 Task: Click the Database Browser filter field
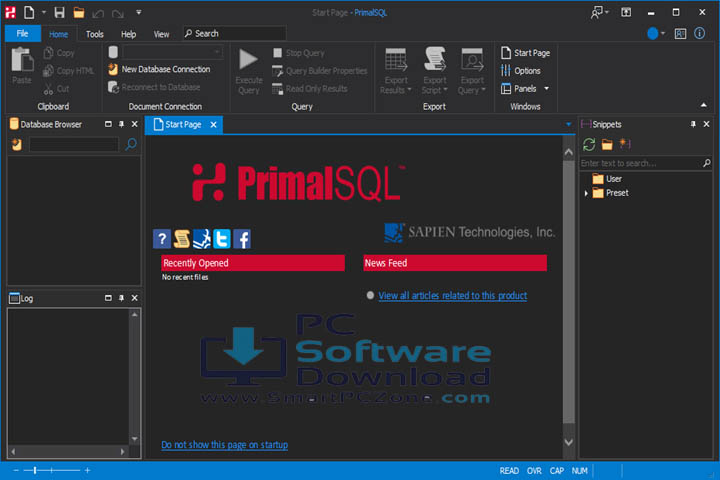click(74, 145)
